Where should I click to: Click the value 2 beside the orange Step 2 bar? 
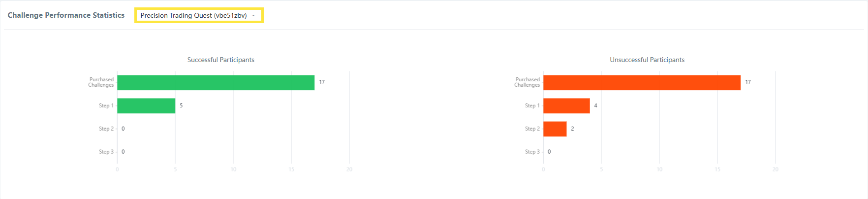572,129
